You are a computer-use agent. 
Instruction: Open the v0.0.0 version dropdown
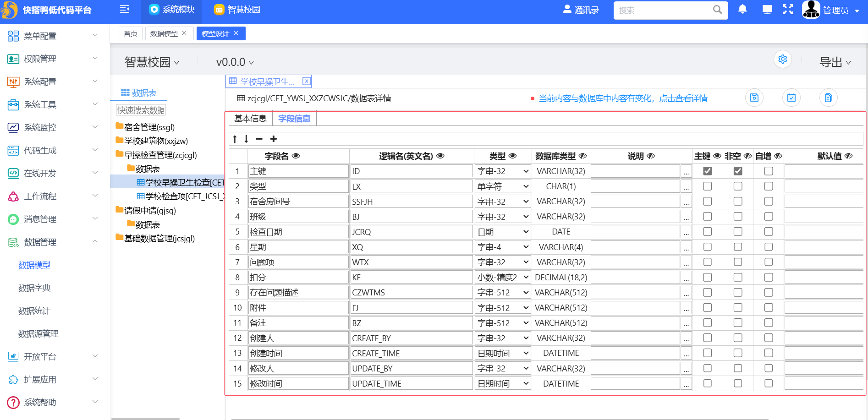tap(235, 62)
